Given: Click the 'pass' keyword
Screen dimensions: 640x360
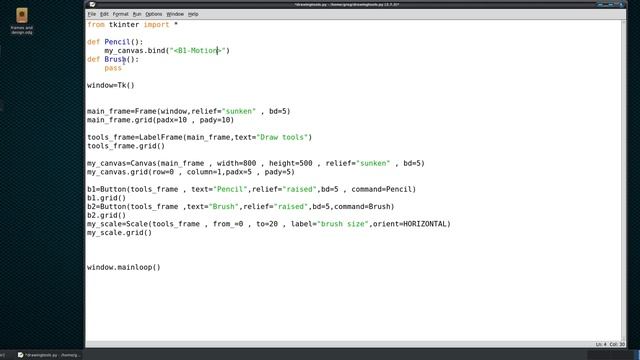Looking at the screenshot, I should (x=113, y=68).
